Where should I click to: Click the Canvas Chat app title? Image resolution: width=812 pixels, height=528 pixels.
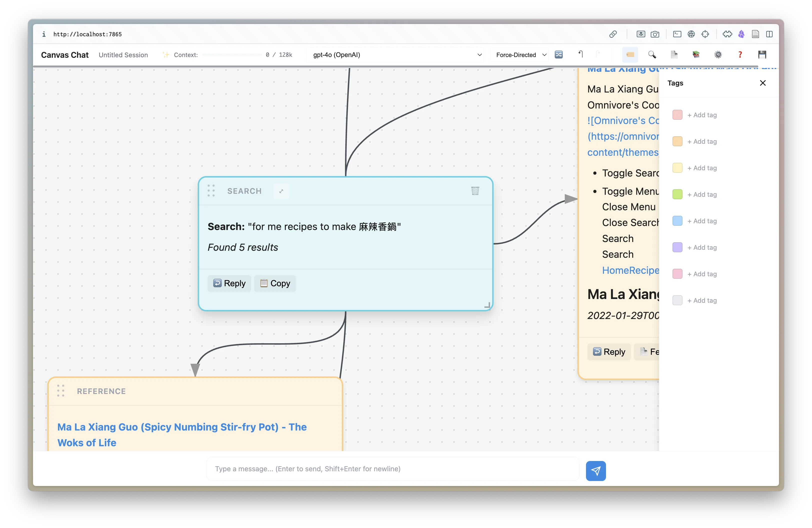tap(65, 54)
